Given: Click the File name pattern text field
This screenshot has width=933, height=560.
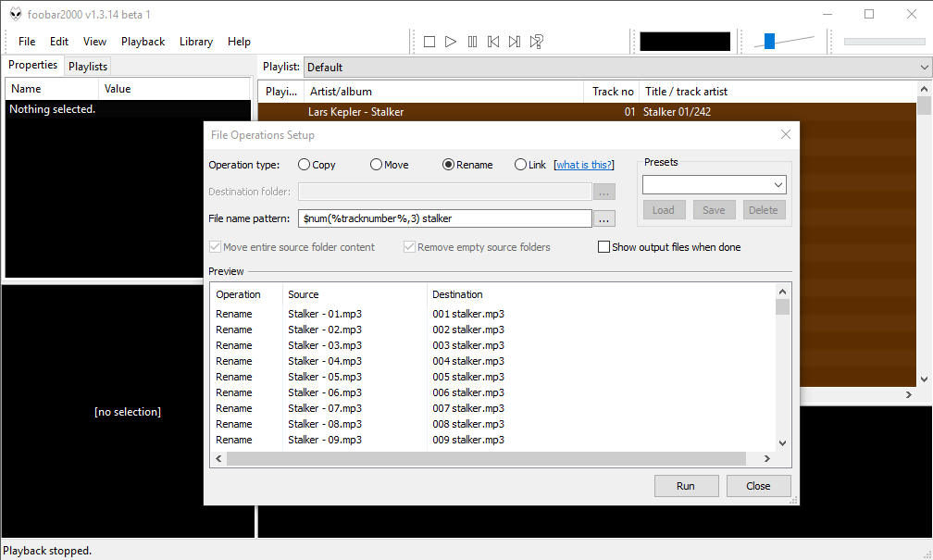Looking at the screenshot, I should (444, 219).
